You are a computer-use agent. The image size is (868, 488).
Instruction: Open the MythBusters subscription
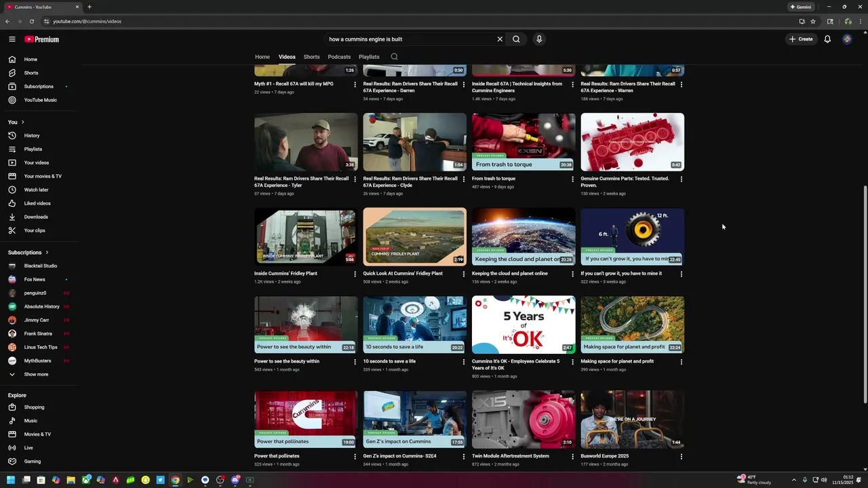point(38,361)
